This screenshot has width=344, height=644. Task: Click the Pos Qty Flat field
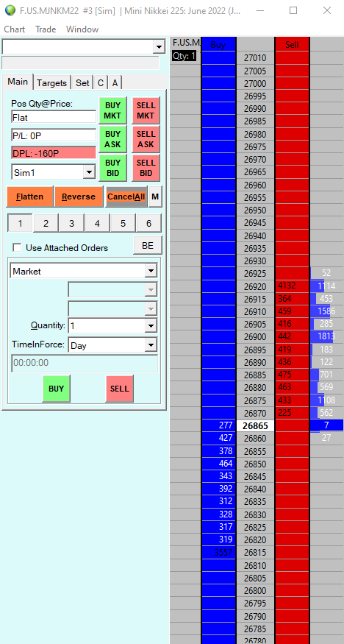(54, 116)
